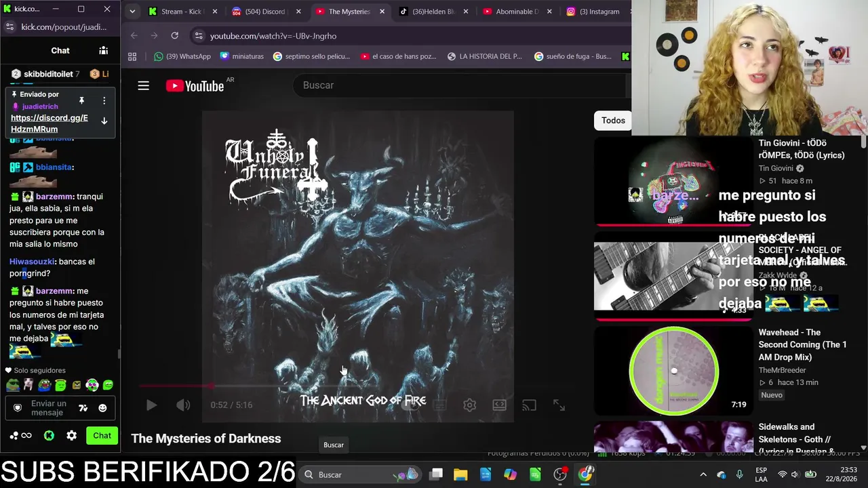The image size is (868, 488).
Task: Open the Chrome tab search dropdown
Action: pyautogui.click(x=132, y=12)
